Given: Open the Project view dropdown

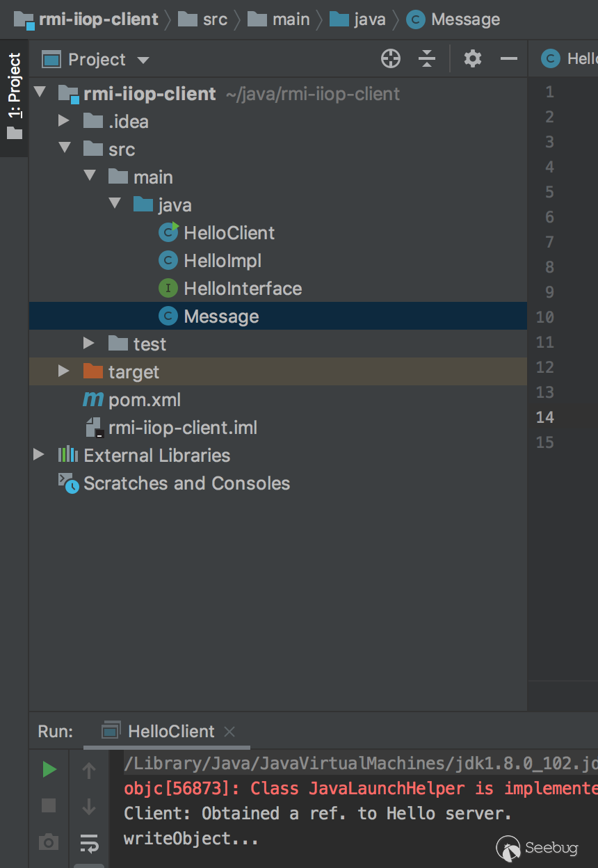Looking at the screenshot, I should tap(144, 60).
